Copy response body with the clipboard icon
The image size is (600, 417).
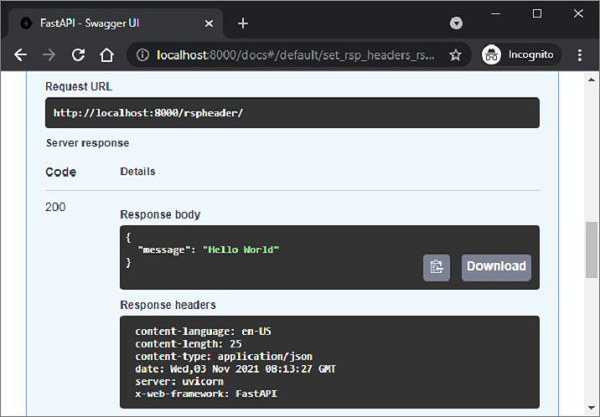(437, 267)
